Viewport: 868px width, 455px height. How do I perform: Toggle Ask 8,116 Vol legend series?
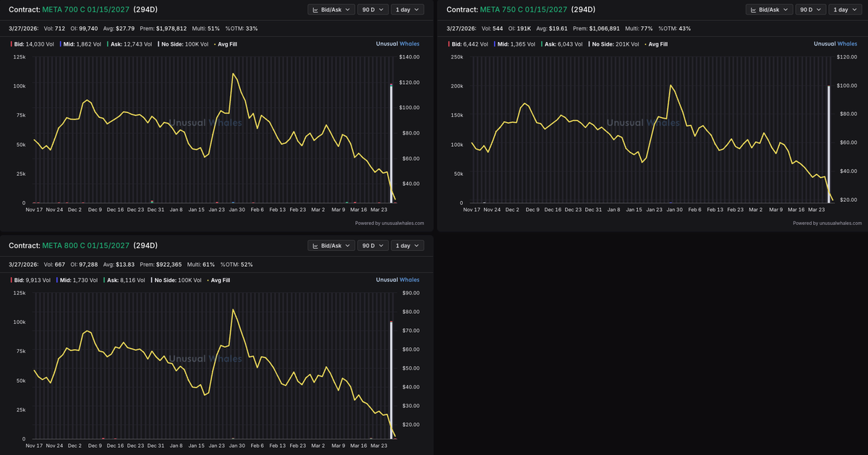(x=124, y=280)
